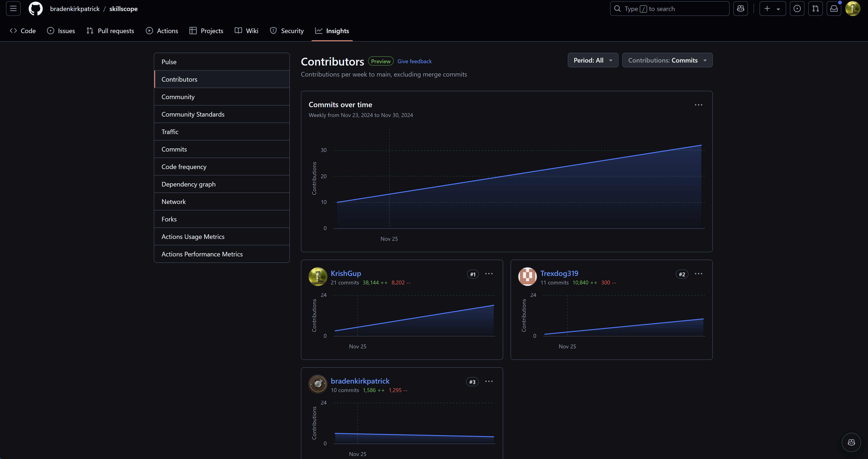Screen dimensions: 868x459
Task: Select Code frequency in the sidebar
Action: tap(184, 167)
